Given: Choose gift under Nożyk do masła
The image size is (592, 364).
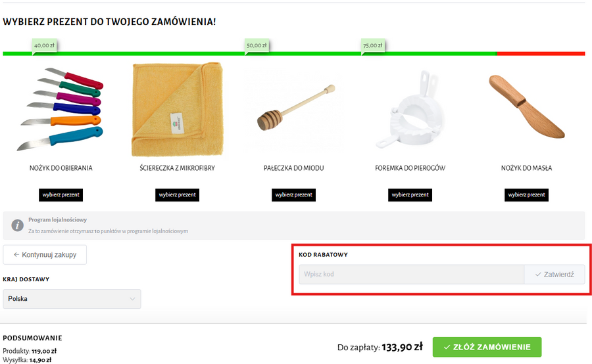Looking at the screenshot, I should pos(527,195).
